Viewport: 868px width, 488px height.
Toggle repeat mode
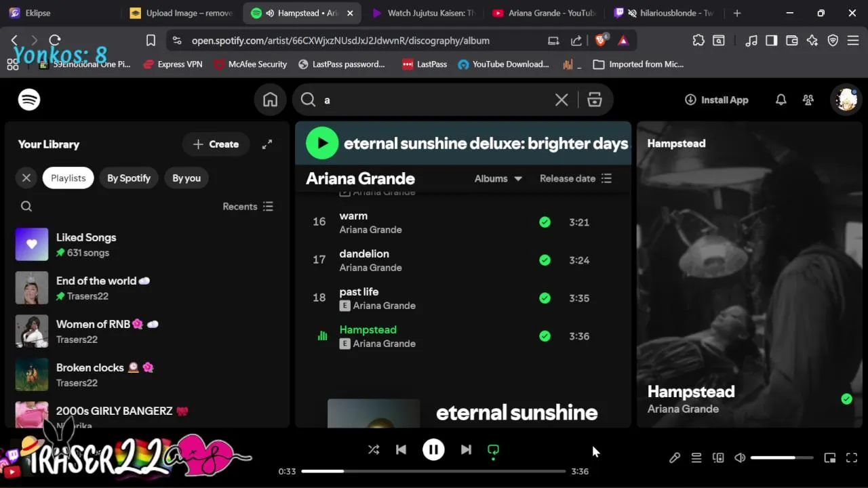(x=493, y=450)
